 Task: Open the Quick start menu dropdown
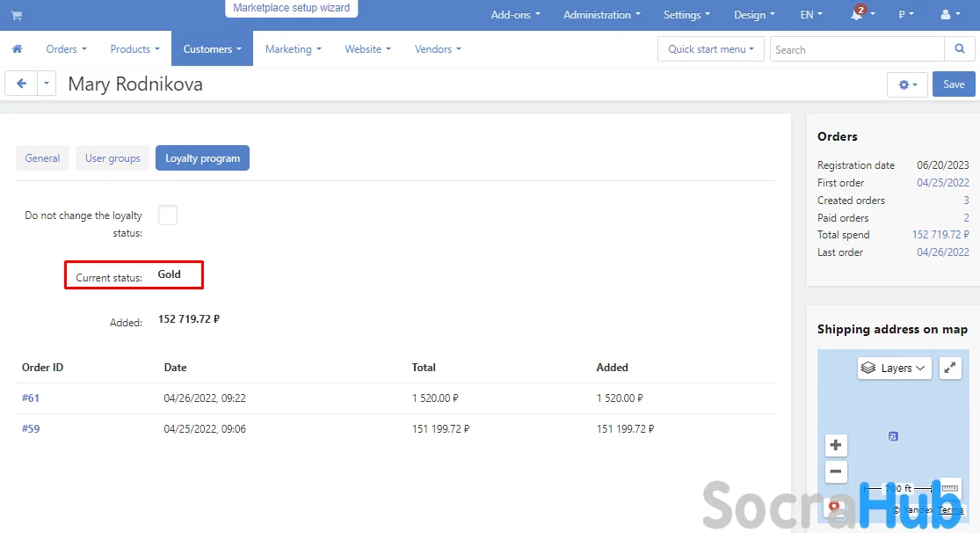click(710, 49)
